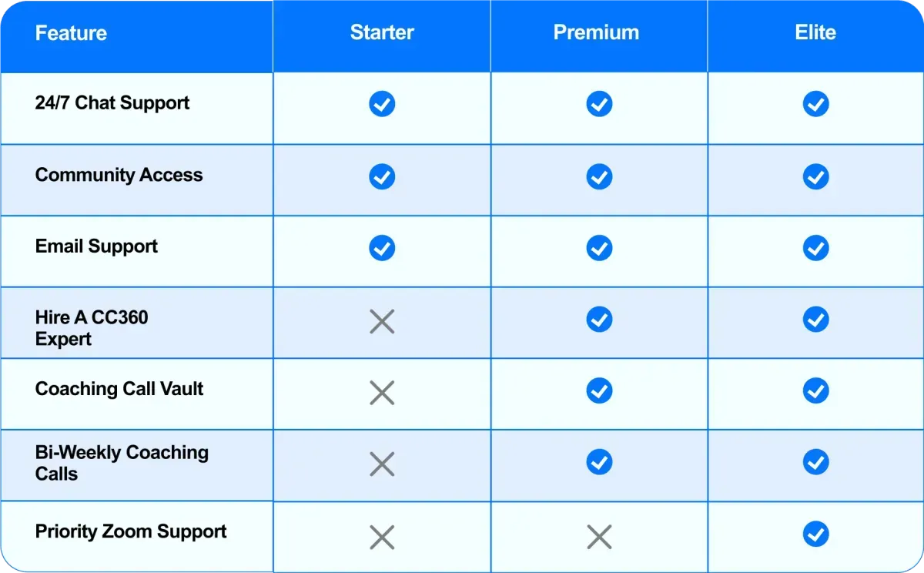Click the Elite checkmark for 24/7 Chat Support
Screen dimensions: 924x573
(815, 103)
